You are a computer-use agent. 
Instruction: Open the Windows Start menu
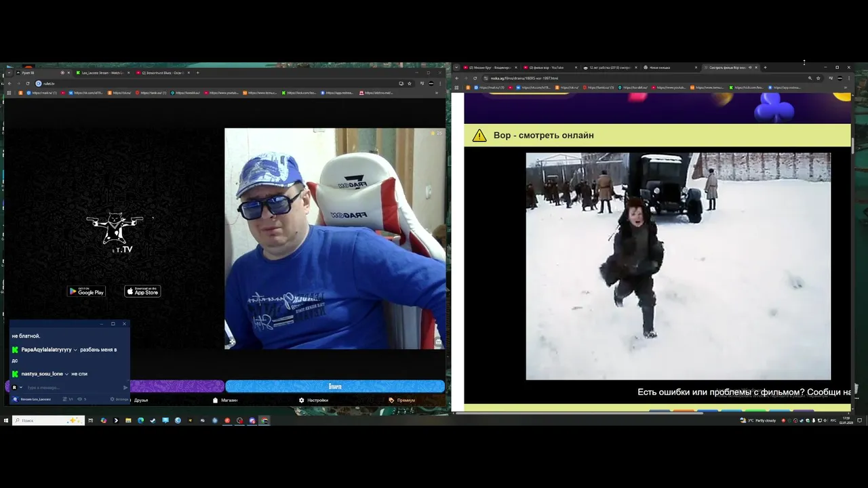pyautogui.click(x=5, y=420)
